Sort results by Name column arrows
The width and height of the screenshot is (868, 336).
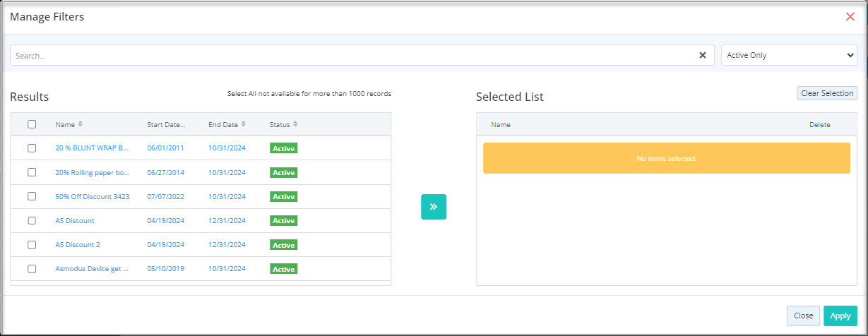(81, 124)
